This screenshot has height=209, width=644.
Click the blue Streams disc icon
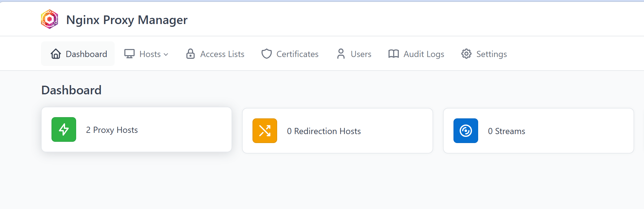(466, 131)
